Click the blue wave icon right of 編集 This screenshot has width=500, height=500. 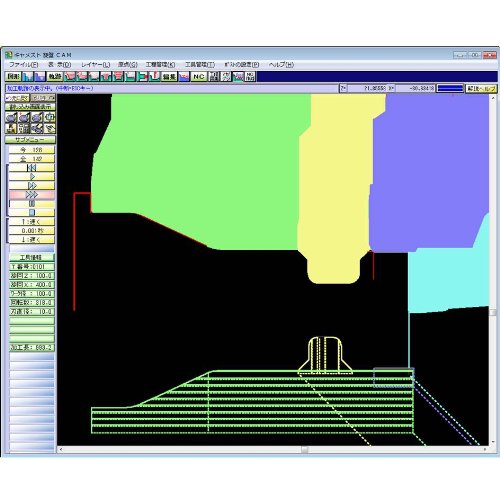tap(184, 76)
